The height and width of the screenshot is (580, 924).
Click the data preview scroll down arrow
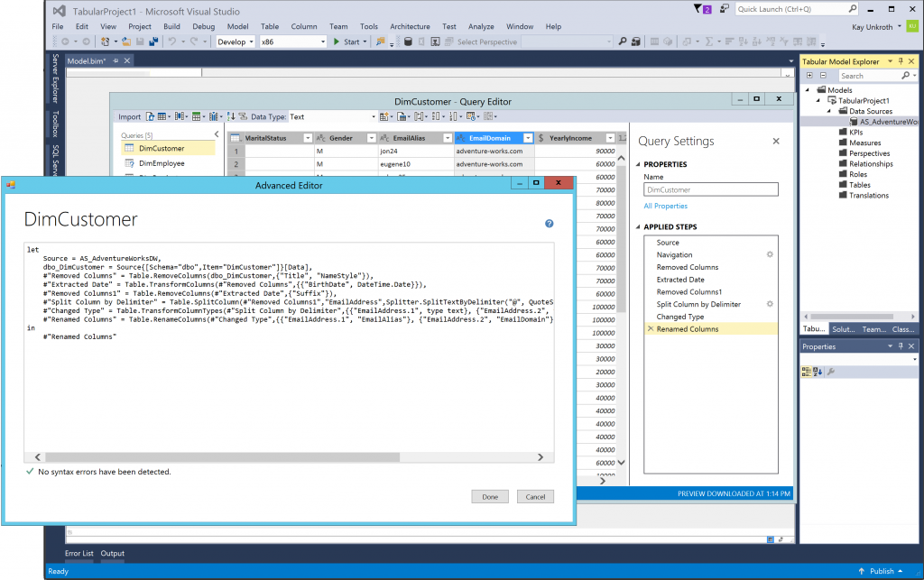pos(621,463)
